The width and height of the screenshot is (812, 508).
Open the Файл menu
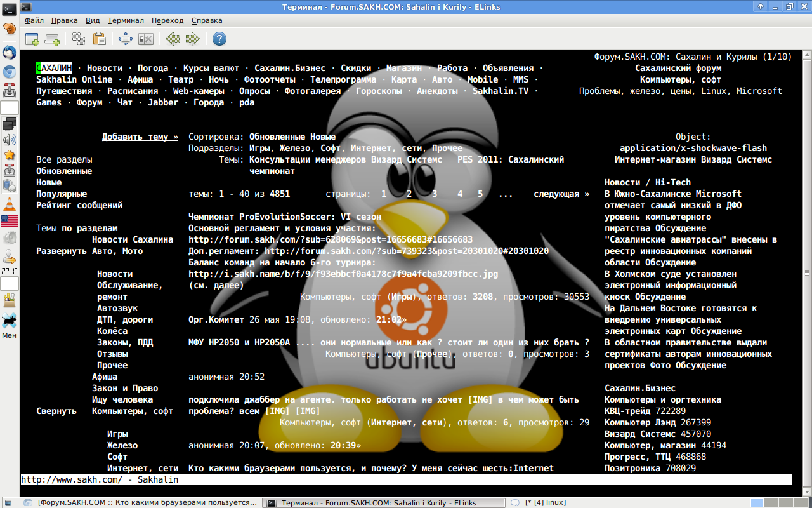[34, 20]
